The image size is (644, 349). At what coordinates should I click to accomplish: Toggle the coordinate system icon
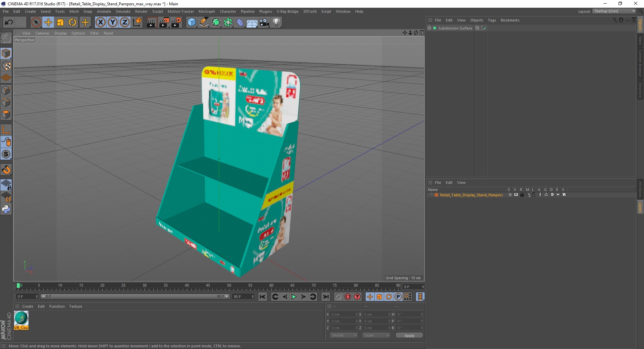137,22
